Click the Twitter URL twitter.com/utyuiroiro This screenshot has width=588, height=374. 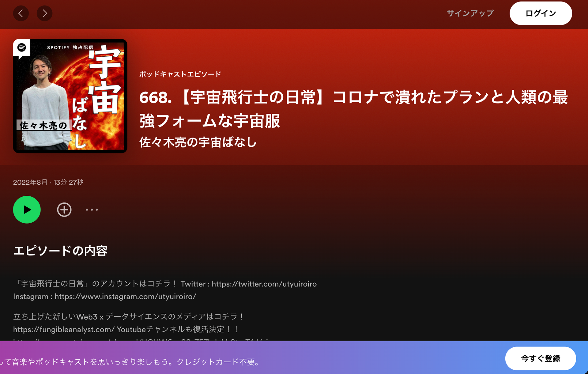[264, 284]
